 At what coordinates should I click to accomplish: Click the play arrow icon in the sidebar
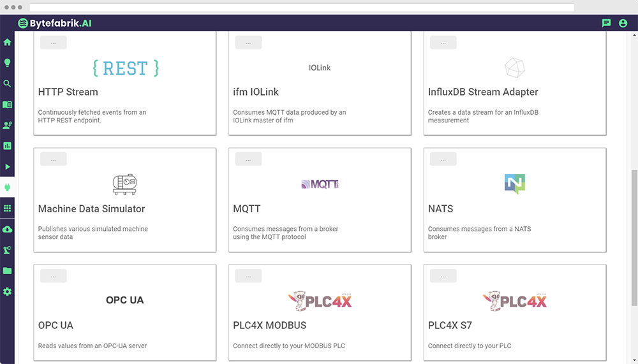(8, 167)
